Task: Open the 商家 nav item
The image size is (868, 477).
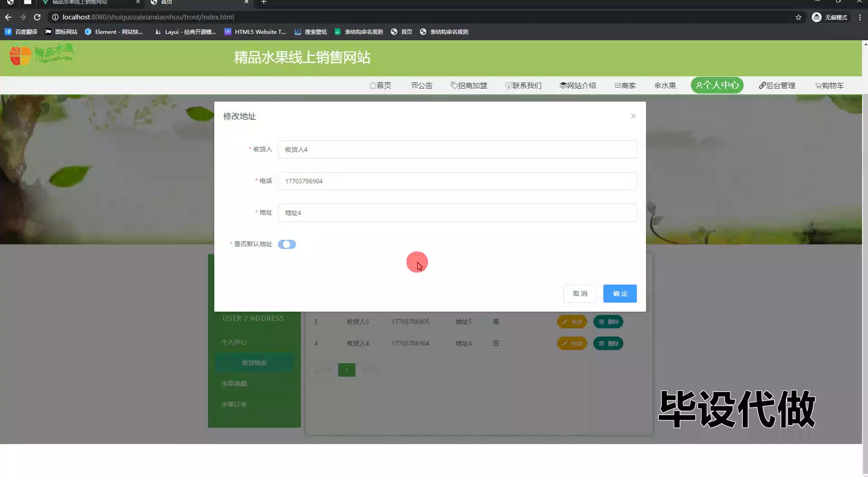Action: coord(625,85)
